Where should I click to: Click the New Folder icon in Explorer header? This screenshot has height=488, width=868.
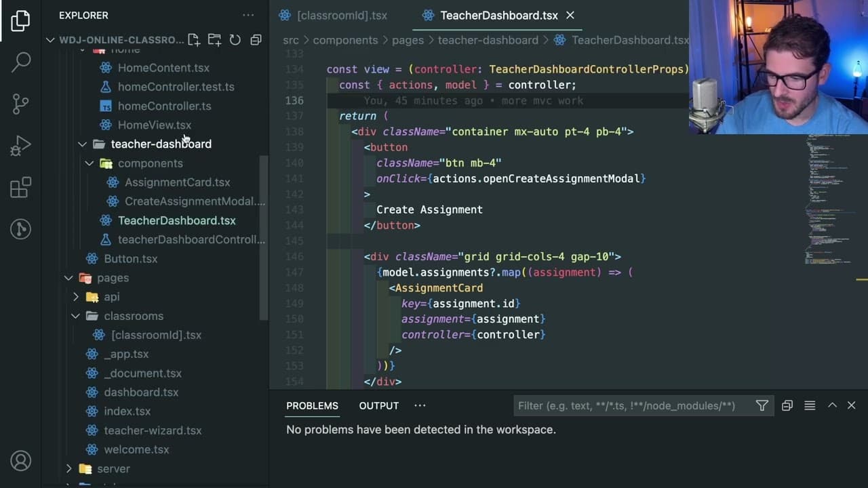tap(214, 40)
